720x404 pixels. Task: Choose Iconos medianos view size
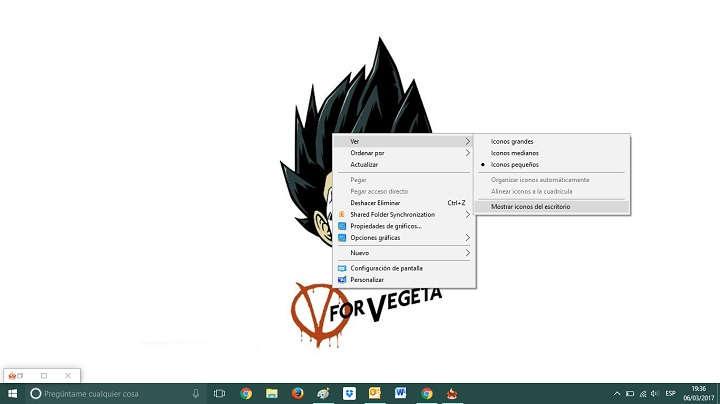point(514,153)
